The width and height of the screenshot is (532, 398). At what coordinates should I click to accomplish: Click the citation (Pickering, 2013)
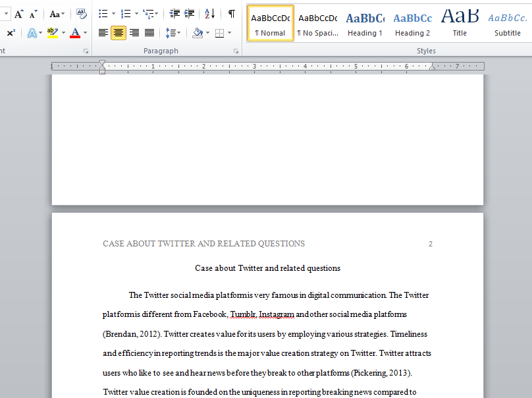[x=381, y=373]
